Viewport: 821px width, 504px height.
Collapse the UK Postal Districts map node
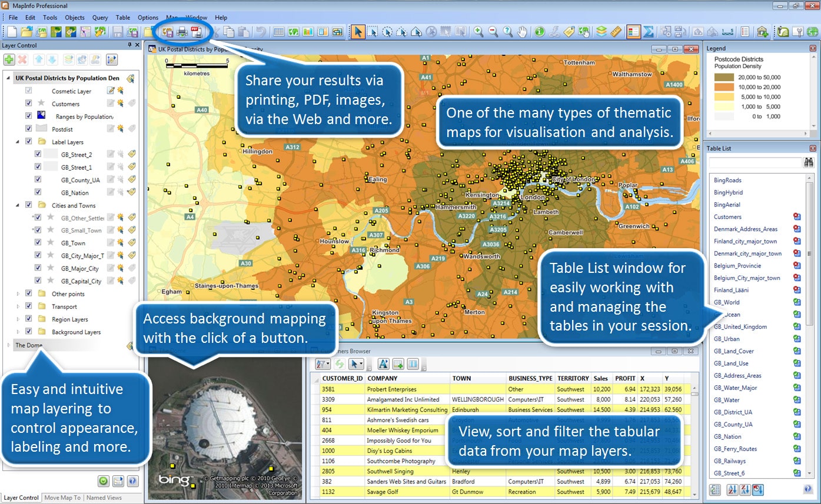[x=8, y=78]
